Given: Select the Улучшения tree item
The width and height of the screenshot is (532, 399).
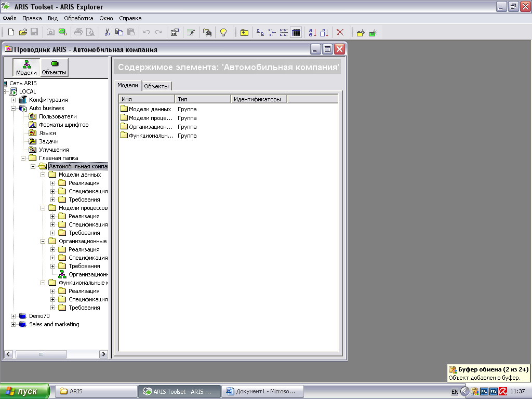Looking at the screenshot, I should click(x=54, y=150).
